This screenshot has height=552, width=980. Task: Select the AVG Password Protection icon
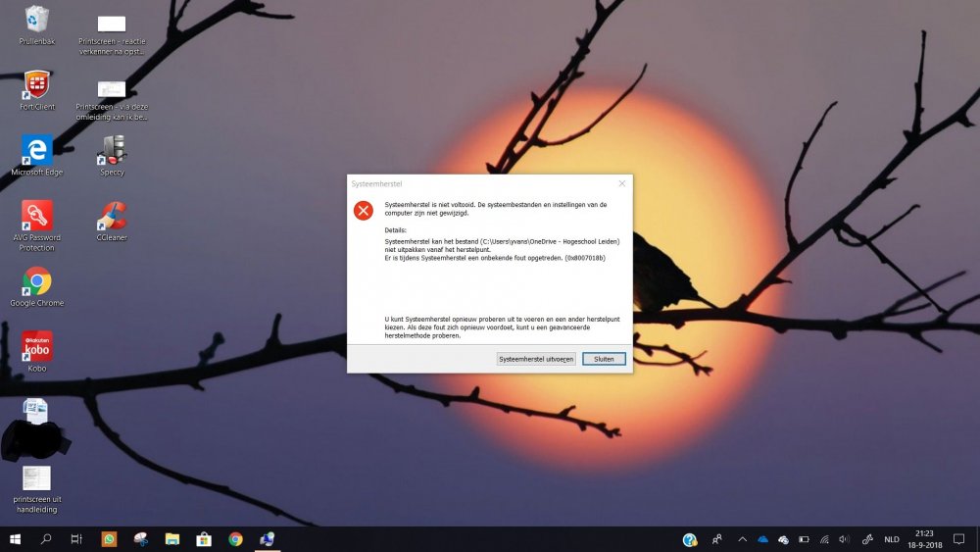tap(37, 226)
